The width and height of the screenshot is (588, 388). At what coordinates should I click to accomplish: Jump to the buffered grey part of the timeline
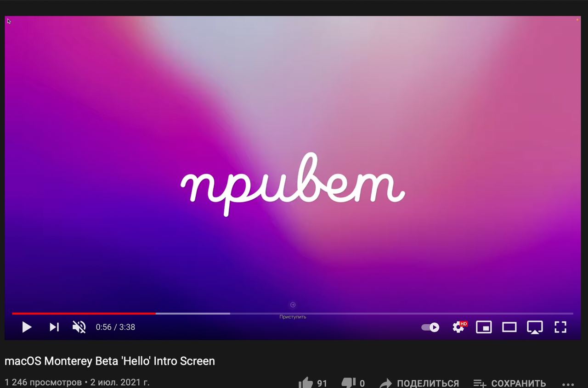pos(193,313)
